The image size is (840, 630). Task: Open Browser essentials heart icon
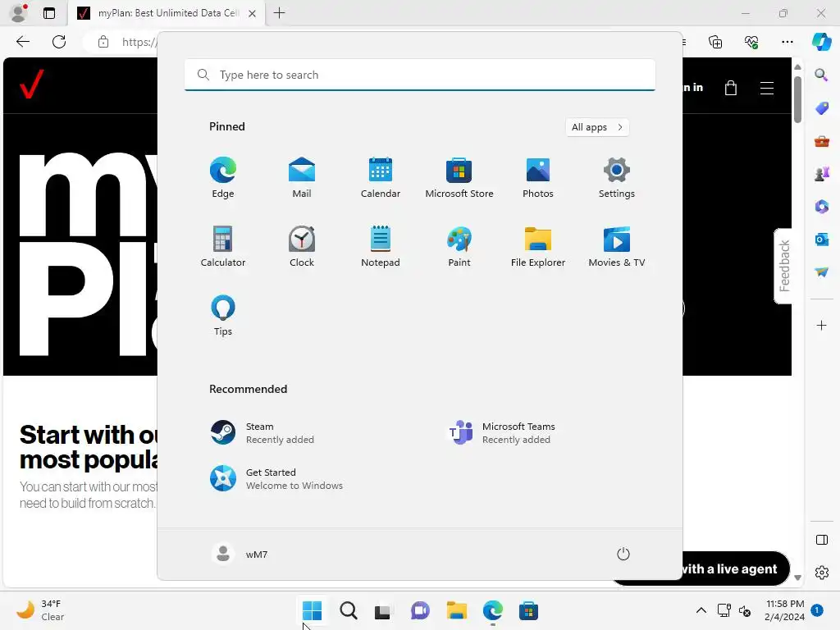(751, 42)
